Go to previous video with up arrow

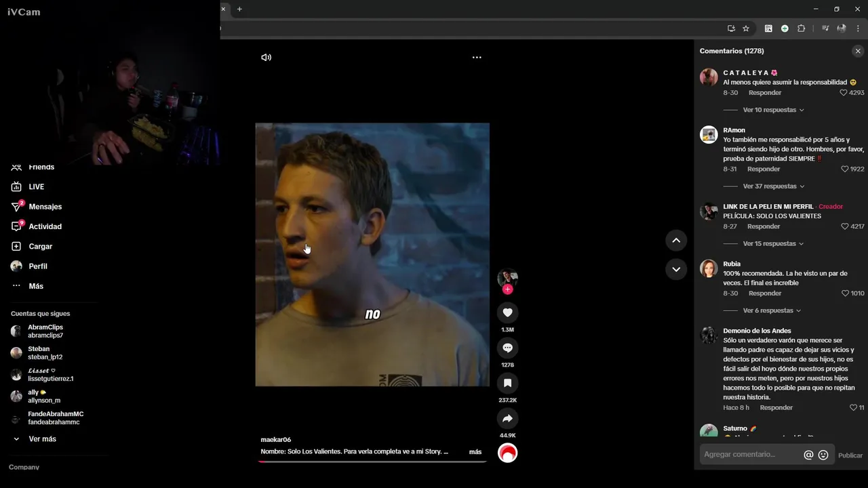[676, 241]
